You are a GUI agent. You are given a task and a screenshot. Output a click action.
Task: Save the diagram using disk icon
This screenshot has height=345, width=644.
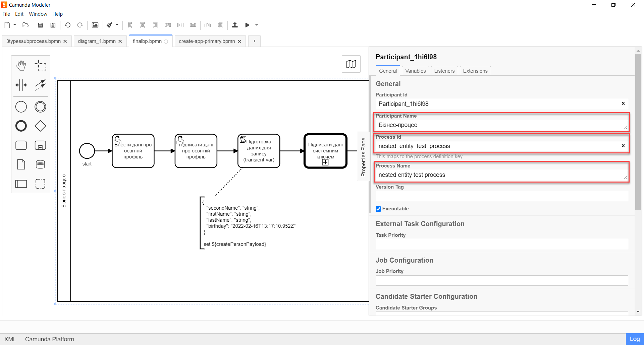point(40,25)
